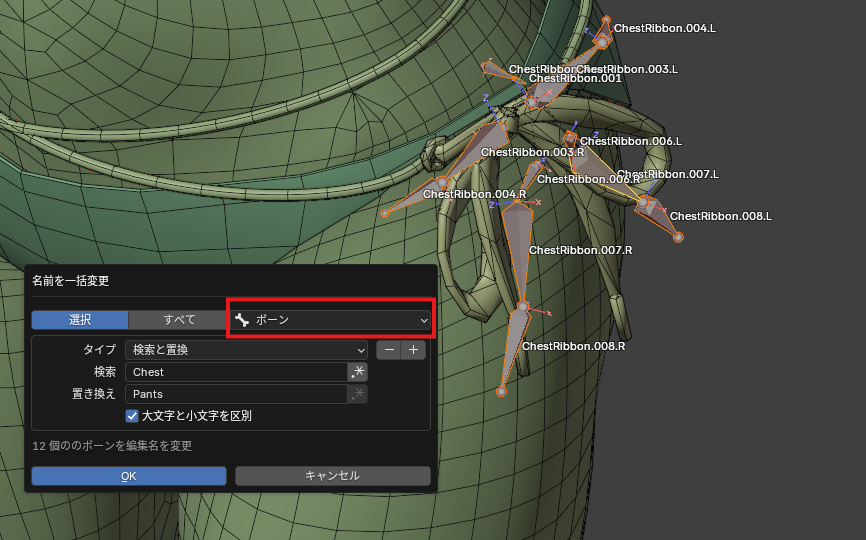Image resolution: width=866 pixels, height=540 pixels.
Task: Click the bone icon in the ボーン dropdown
Action: click(x=241, y=320)
